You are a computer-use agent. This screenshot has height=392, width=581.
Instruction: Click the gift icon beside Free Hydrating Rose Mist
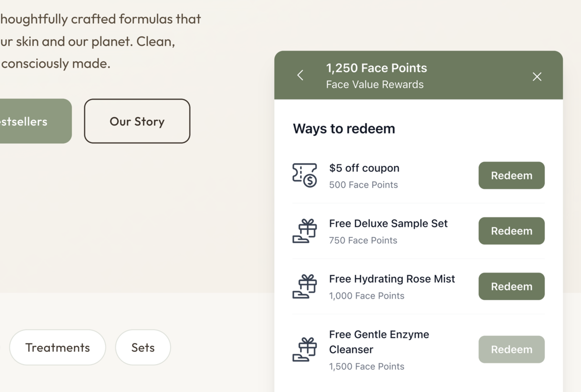(x=305, y=286)
